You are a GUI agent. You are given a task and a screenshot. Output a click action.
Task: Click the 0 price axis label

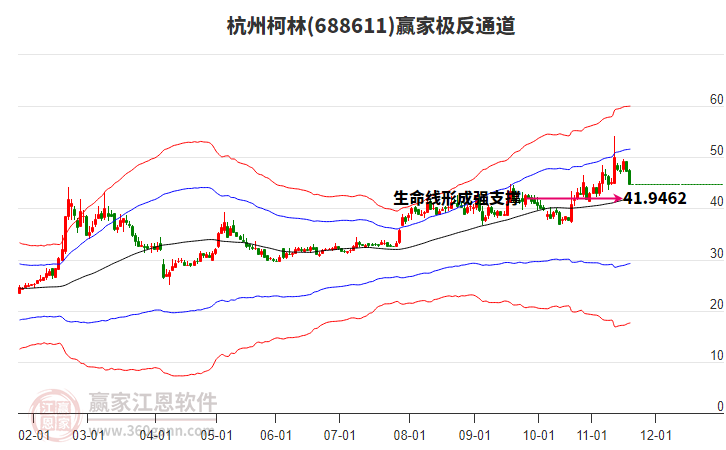point(720,406)
